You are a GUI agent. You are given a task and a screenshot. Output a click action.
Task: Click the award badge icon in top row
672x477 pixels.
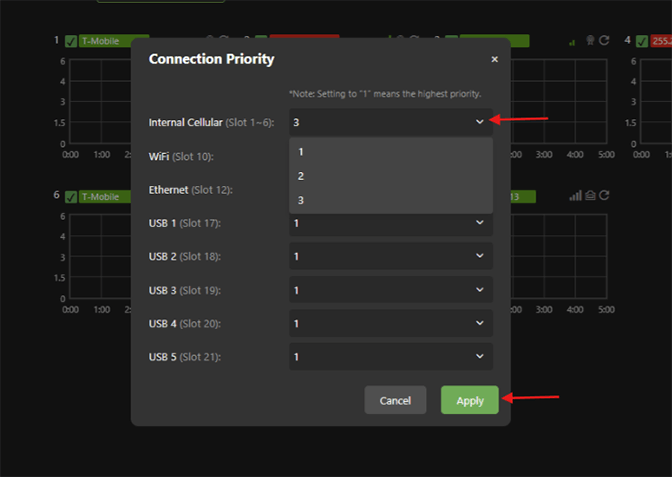pyautogui.click(x=590, y=40)
